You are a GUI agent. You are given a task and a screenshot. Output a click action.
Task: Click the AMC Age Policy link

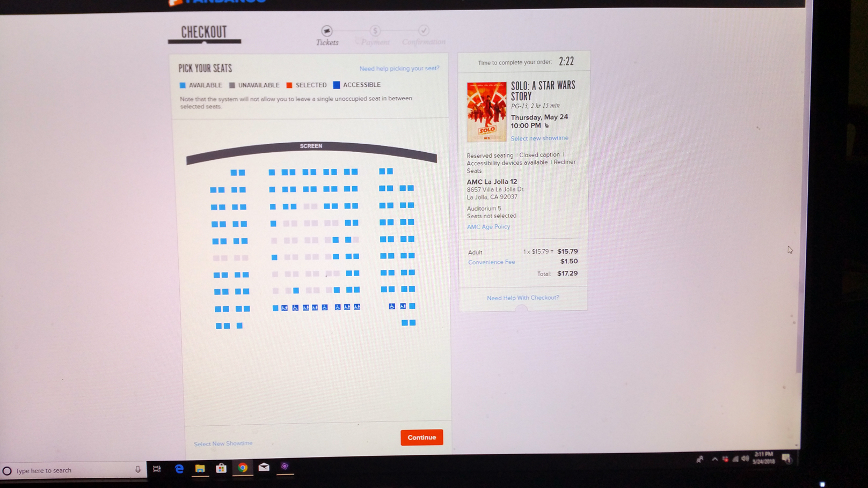tap(488, 226)
